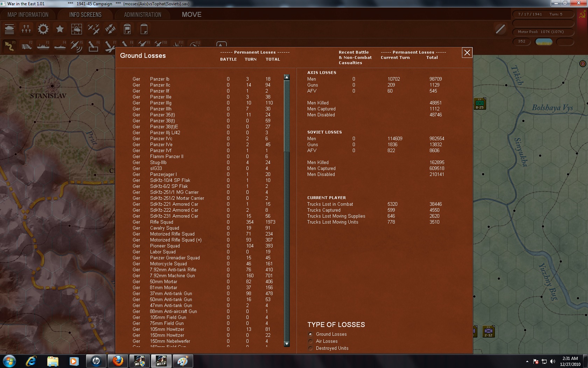The width and height of the screenshot is (588, 368).
Task: Select the Destroyed Units radio option
Action: [x=310, y=348]
